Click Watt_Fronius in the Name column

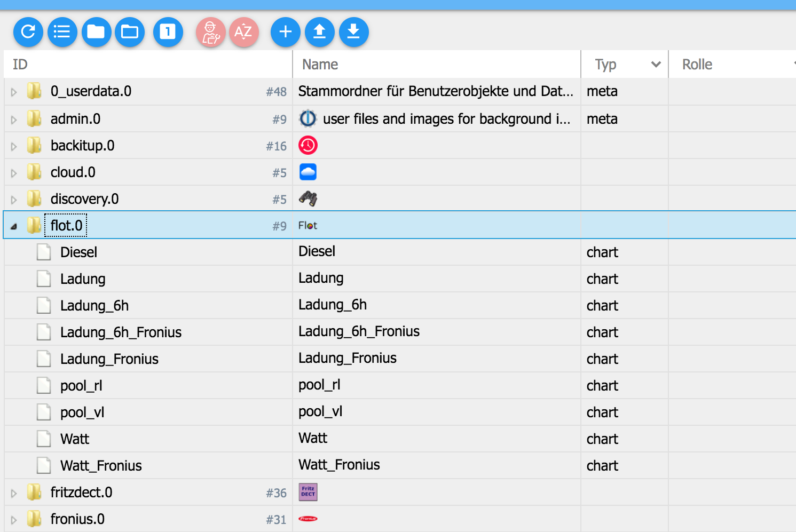point(339,464)
